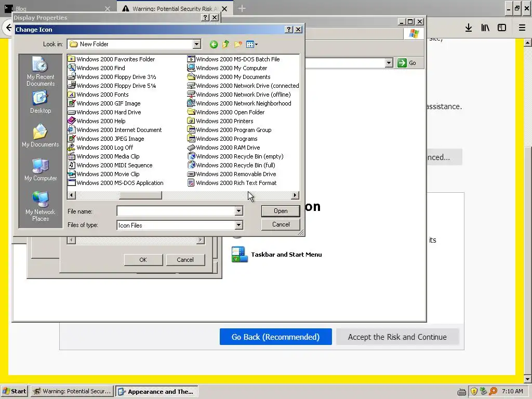Create a new folder in dialog

238,44
